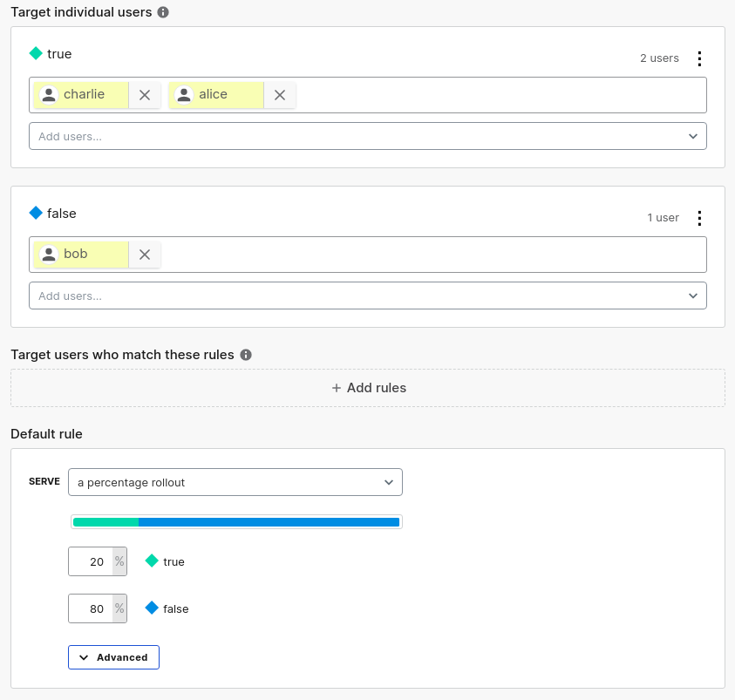Remove bob from false targets

[145, 255]
